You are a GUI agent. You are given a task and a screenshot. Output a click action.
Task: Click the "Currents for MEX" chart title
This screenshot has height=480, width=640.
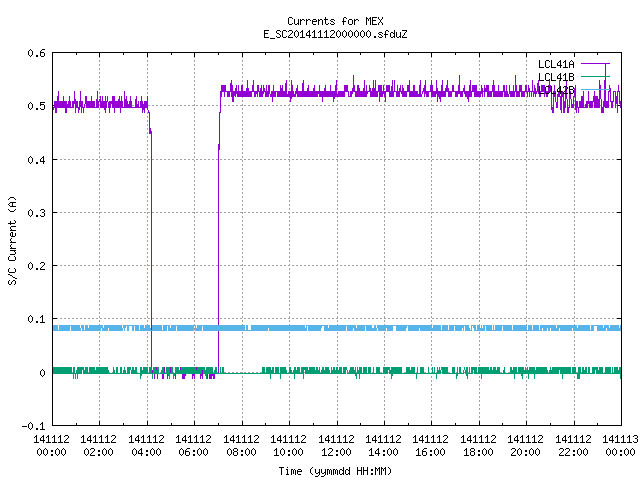pyautogui.click(x=335, y=21)
